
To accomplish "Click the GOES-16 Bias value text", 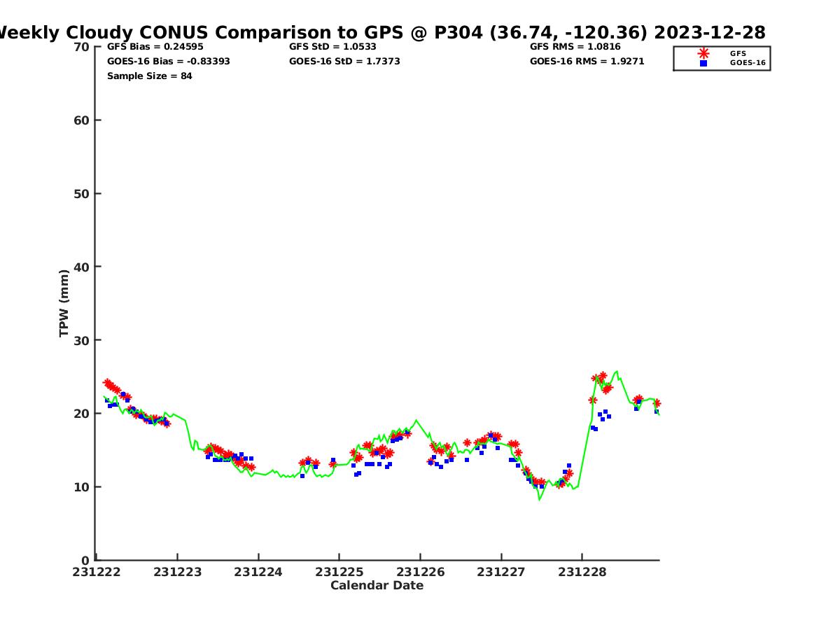I will click(x=168, y=62).
